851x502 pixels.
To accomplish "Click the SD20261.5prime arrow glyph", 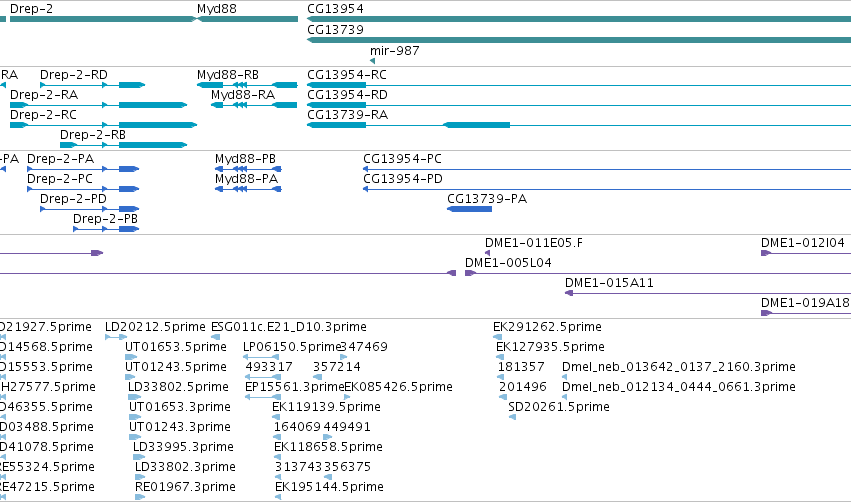I will 512,417.
